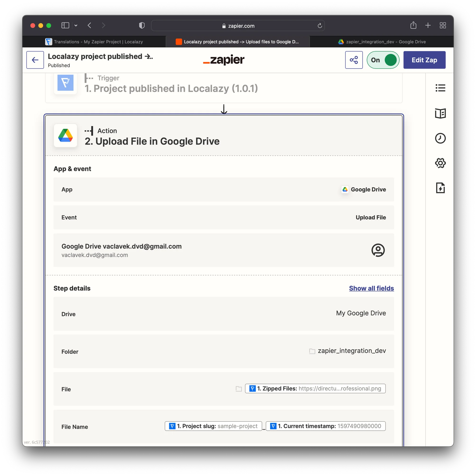The width and height of the screenshot is (476, 476).
Task: Open Zap settings gear icon
Action: [x=440, y=163]
